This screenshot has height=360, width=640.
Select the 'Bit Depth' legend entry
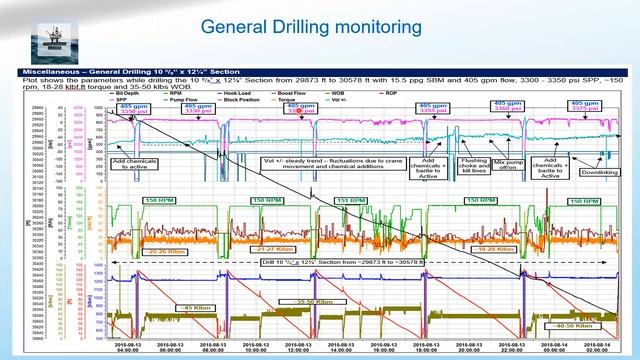click(124, 93)
